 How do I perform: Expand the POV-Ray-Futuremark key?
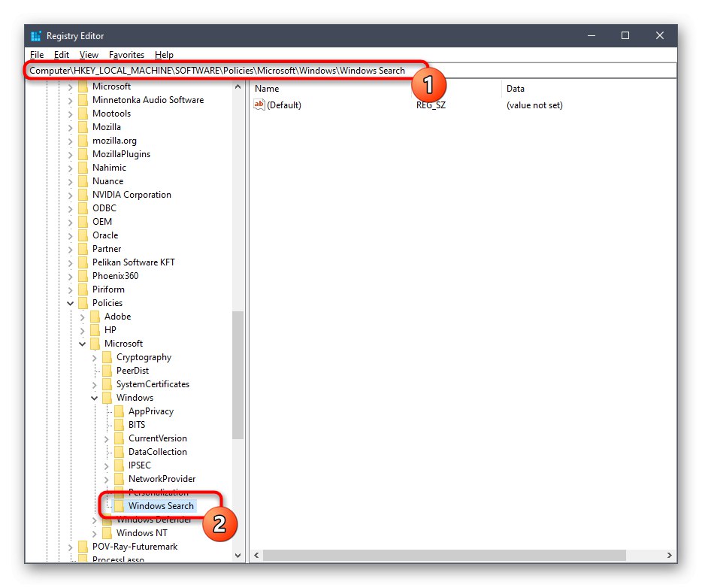(71, 547)
